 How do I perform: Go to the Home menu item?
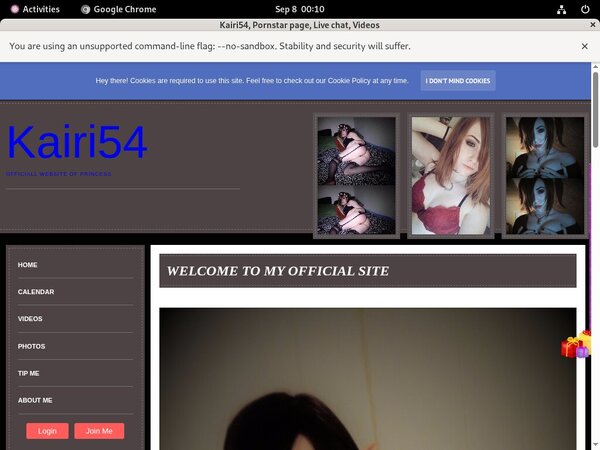[28, 265]
